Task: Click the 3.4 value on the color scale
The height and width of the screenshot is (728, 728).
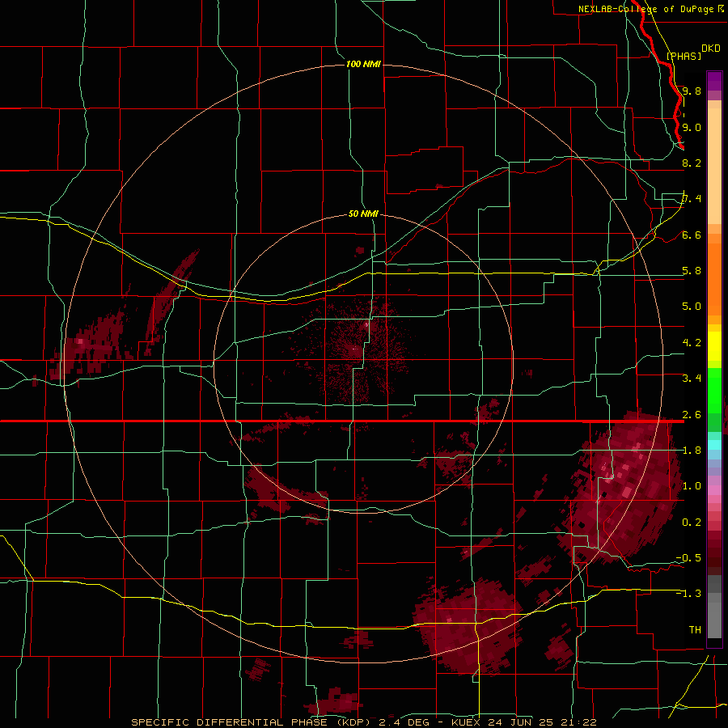Action: [x=692, y=378]
